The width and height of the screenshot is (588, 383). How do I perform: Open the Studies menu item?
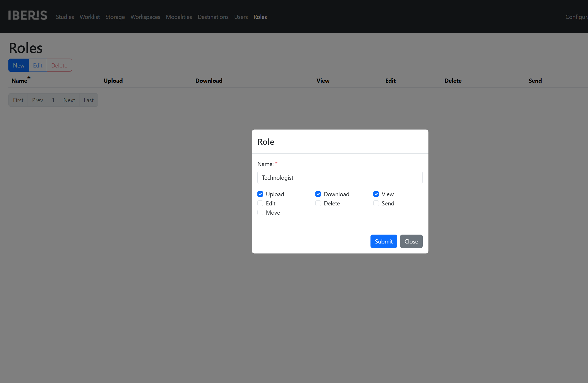[65, 17]
